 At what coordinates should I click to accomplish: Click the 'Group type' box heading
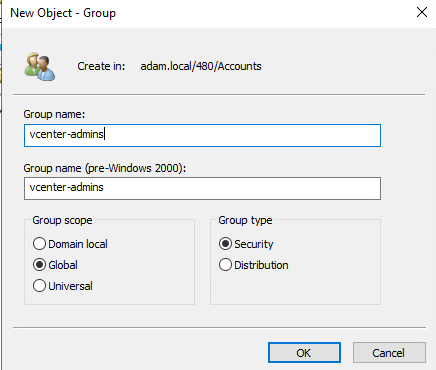[x=245, y=220]
